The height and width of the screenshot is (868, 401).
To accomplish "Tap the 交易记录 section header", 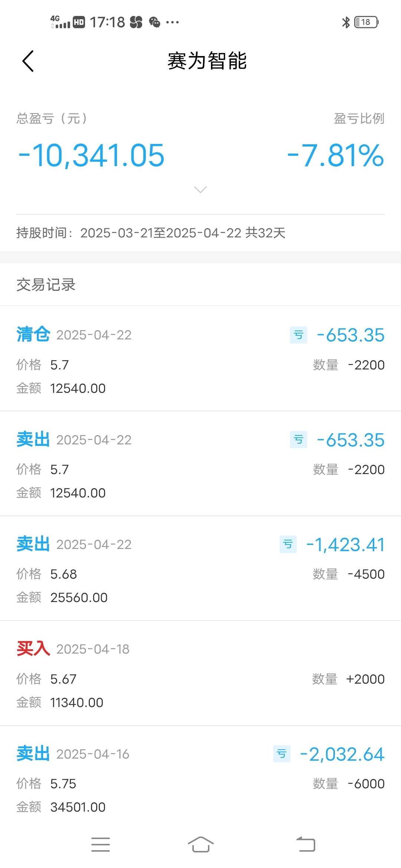I will point(46,285).
